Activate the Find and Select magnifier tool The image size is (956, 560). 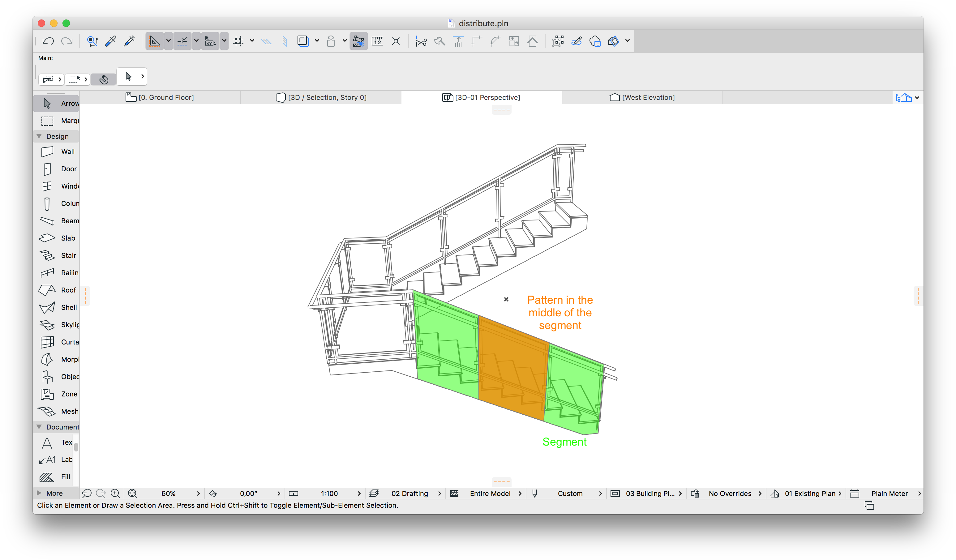pyautogui.click(x=92, y=41)
